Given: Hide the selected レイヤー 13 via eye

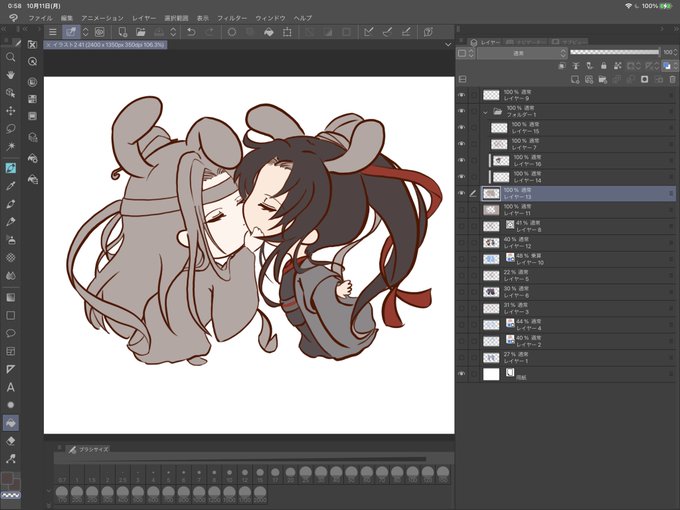Looking at the screenshot, I should click(461, 193).
